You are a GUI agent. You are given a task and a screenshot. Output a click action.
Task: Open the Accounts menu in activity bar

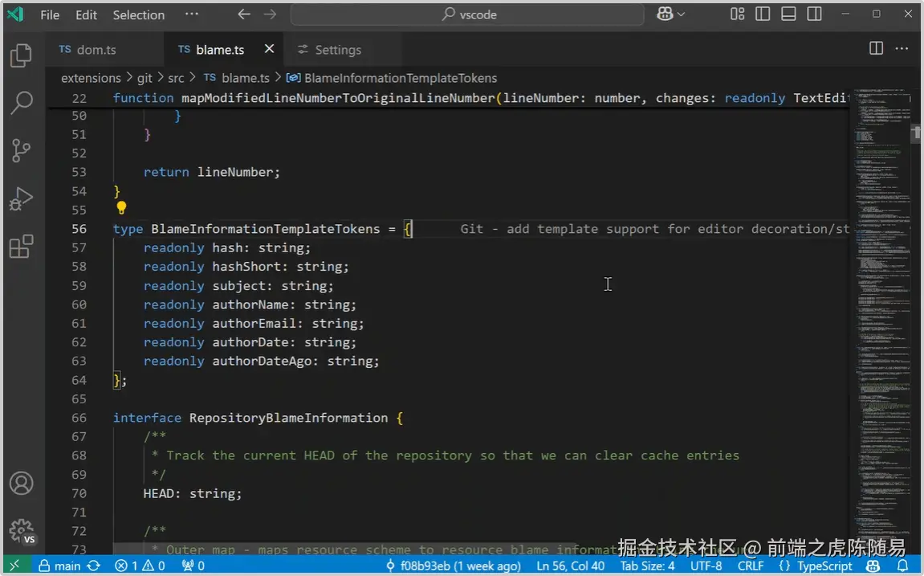pyautogui.click(x=21, y=484)
